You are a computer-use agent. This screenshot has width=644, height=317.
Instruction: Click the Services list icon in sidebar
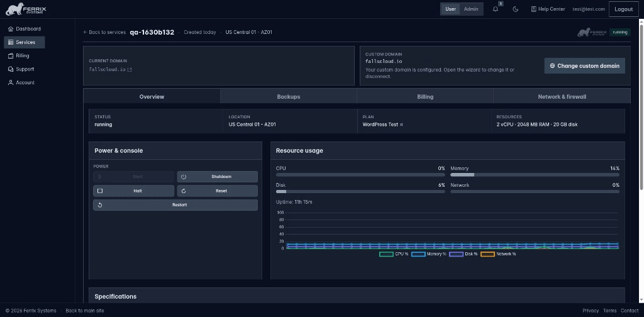(11, 42)
